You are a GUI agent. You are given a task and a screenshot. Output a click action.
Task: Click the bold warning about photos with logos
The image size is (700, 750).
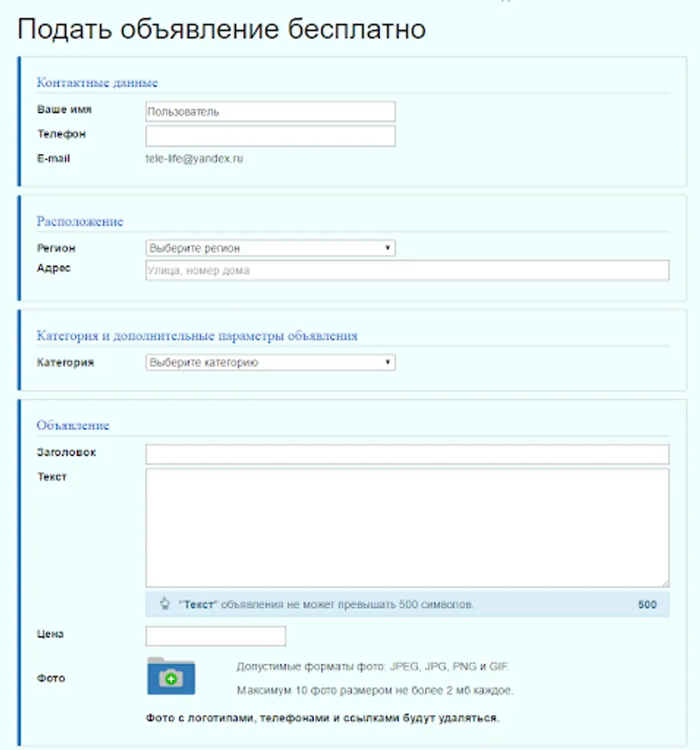pos(322,718)
